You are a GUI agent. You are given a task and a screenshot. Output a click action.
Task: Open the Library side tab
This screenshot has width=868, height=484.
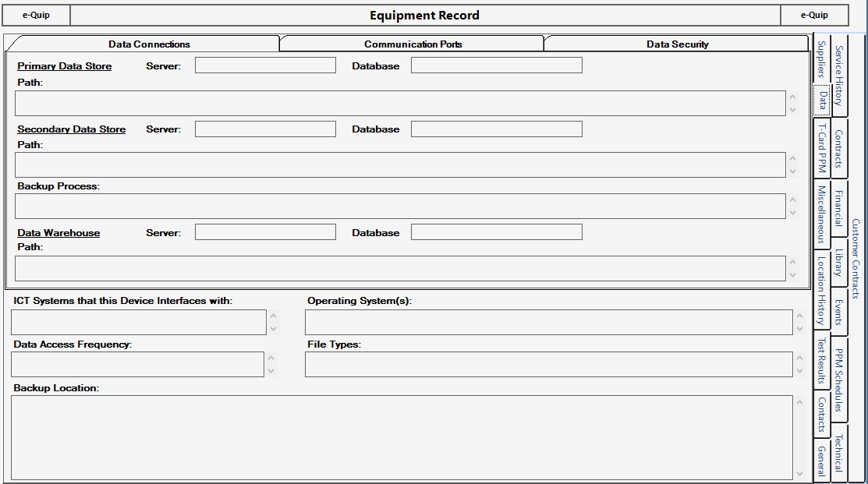point(838,263)
